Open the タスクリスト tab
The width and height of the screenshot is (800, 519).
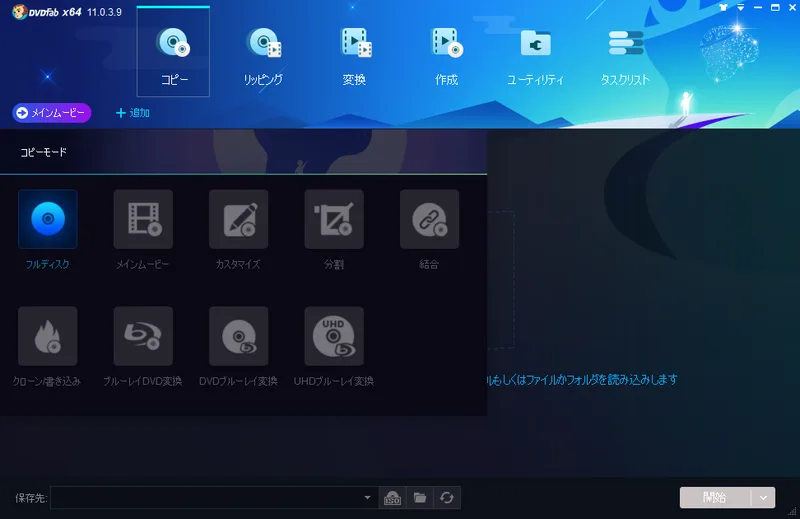(625, 56)
